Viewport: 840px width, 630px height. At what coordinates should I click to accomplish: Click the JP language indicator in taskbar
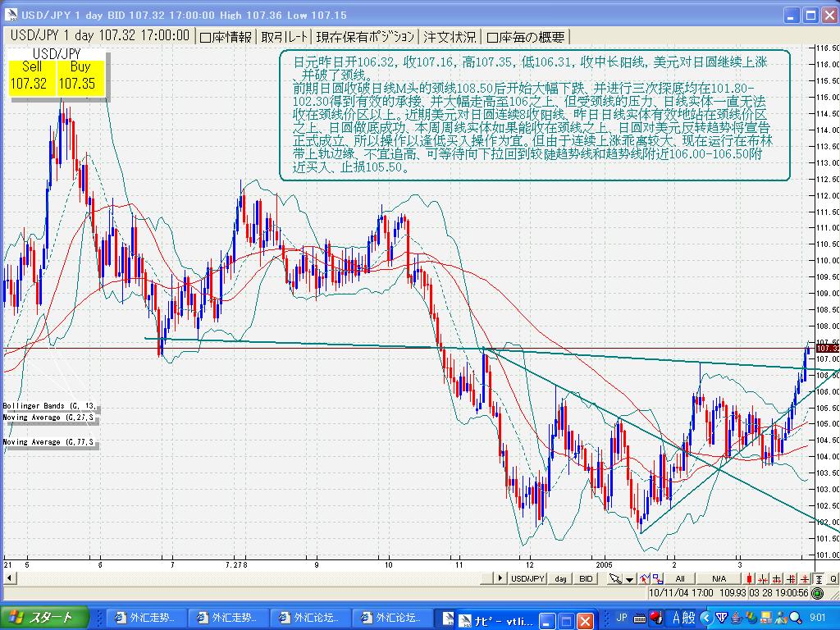click(622, 617)
